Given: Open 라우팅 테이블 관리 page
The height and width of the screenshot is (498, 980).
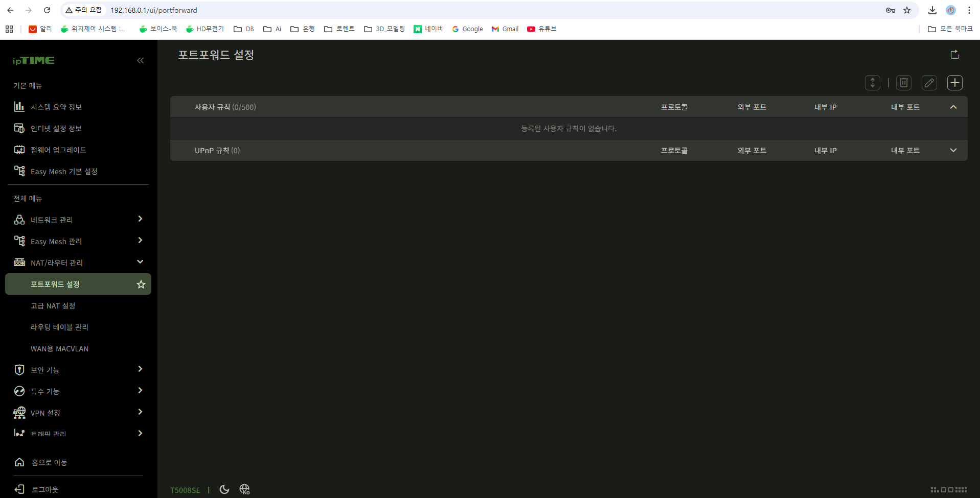Looking at the screenshot, I should (x=59, y=327).
